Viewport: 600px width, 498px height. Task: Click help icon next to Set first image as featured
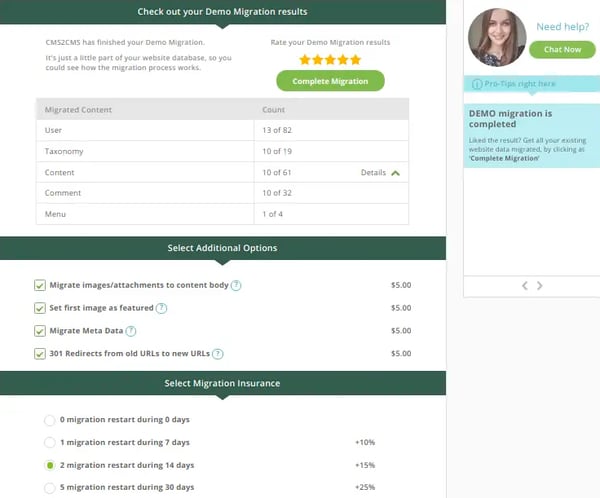pos(161,308)
